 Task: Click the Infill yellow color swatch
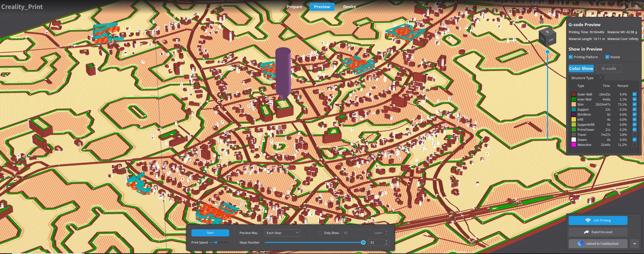(x=574, y=120)
